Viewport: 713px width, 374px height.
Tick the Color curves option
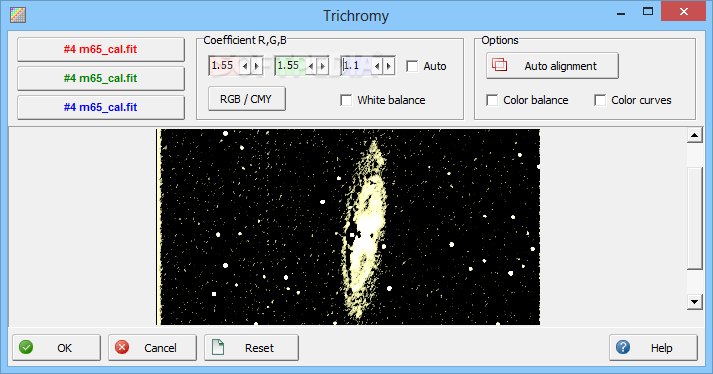(x=600, y=100)
